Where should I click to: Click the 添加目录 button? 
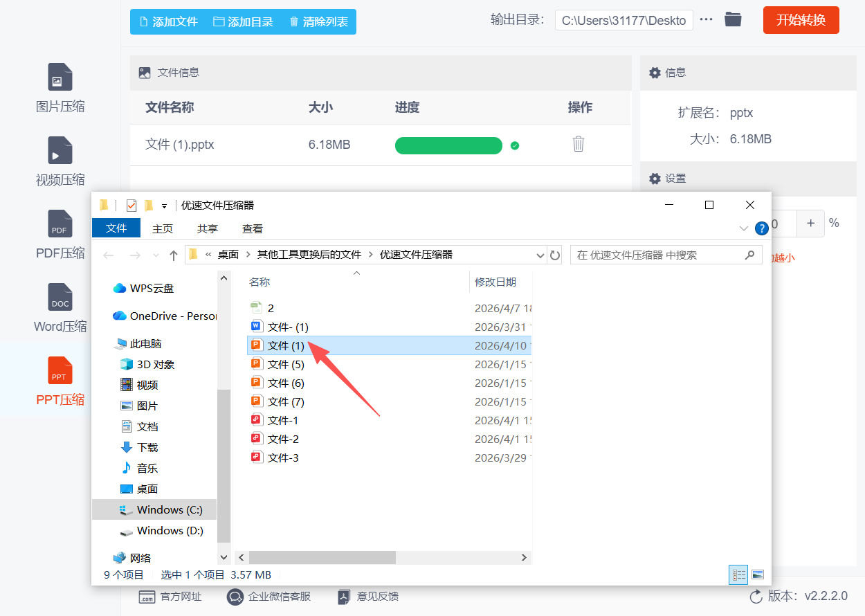click(243, 21)
